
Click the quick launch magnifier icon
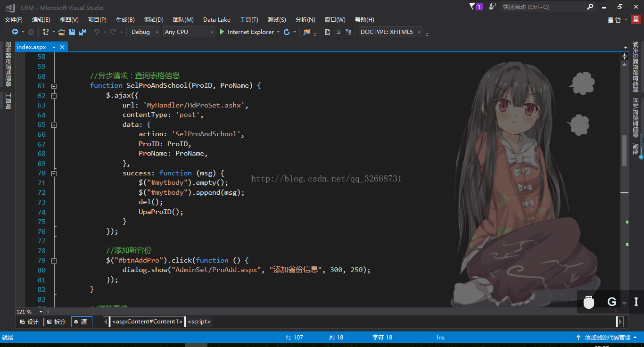pos(590,7)
